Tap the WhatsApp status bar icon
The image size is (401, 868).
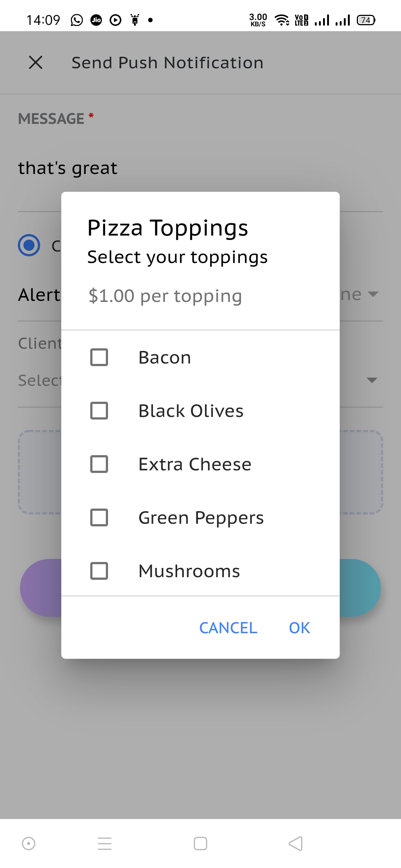[x=76, y=20]
